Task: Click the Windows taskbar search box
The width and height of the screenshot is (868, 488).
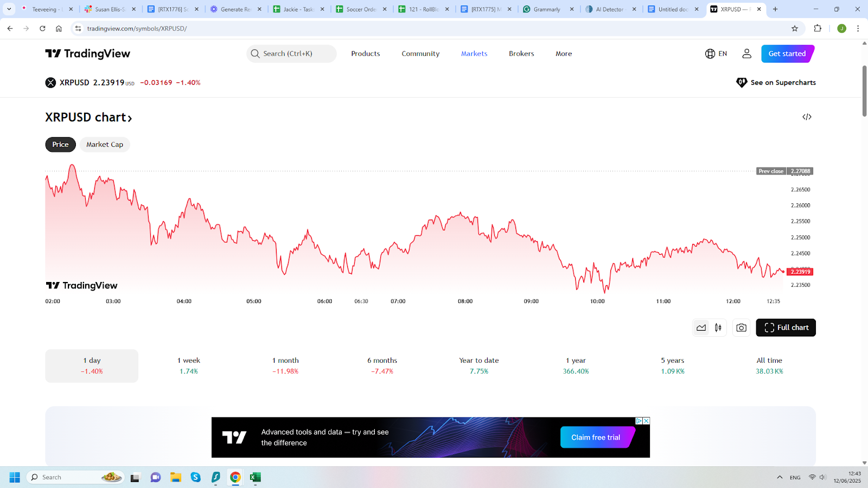Action: (75, 477)
